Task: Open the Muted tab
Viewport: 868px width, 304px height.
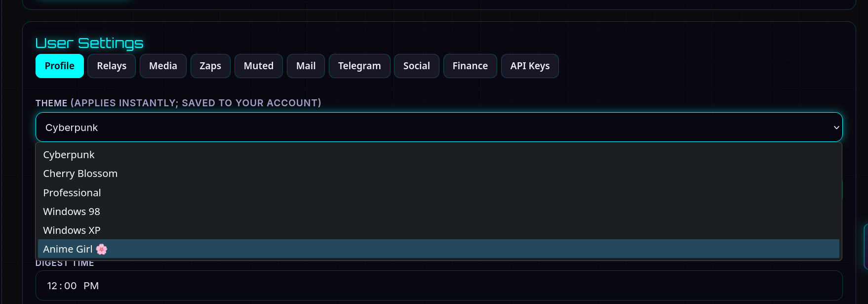Action: pyautogui.click(x=259, y=66)
